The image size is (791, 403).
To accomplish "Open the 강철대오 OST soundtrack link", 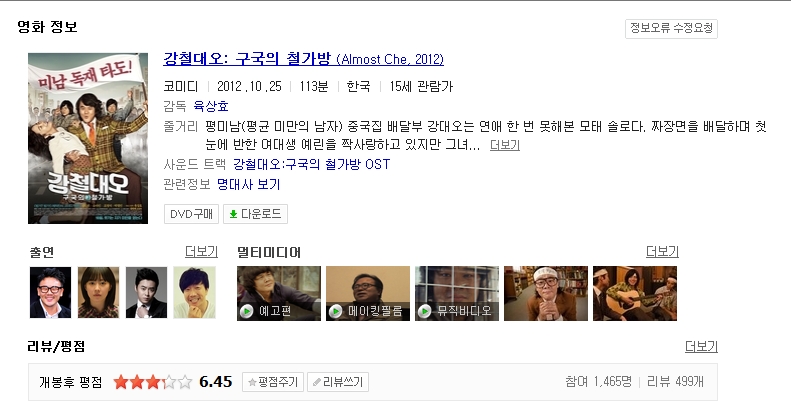I will pos(311,164).
